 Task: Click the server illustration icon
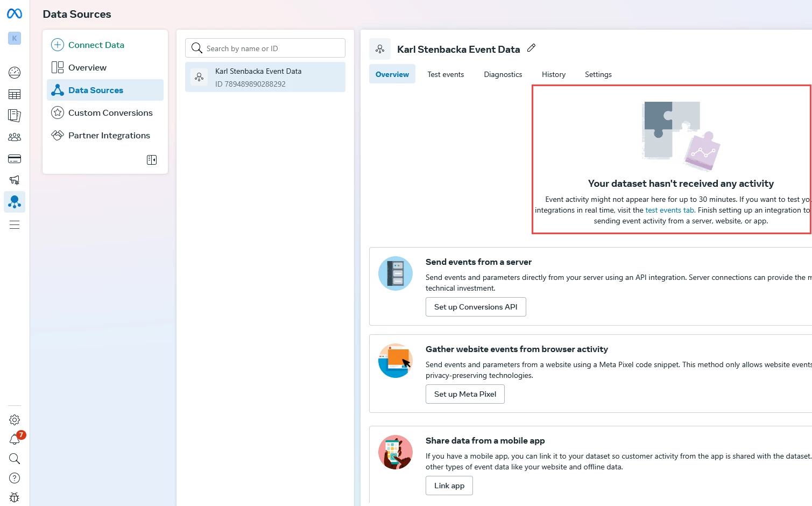(396, 273)
